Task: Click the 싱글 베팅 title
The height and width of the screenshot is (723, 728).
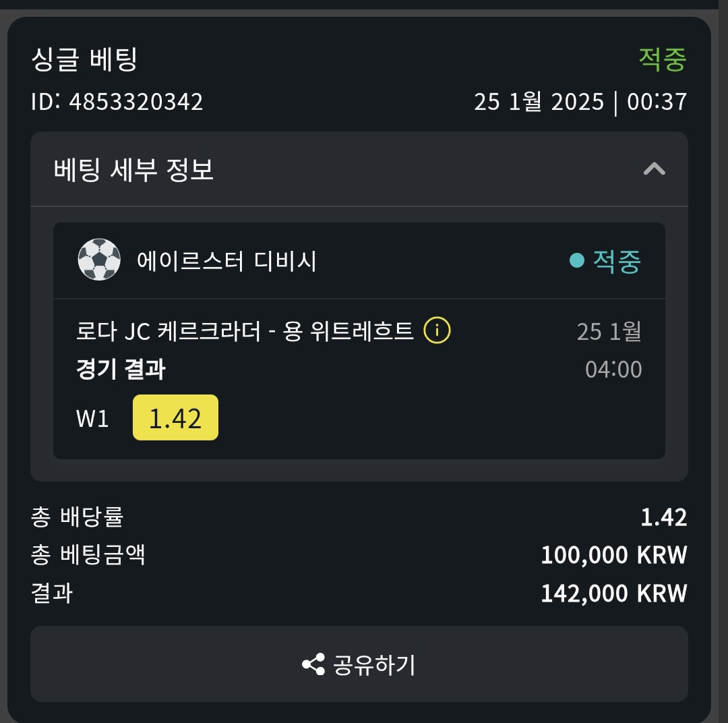Action: pos(84,59)
